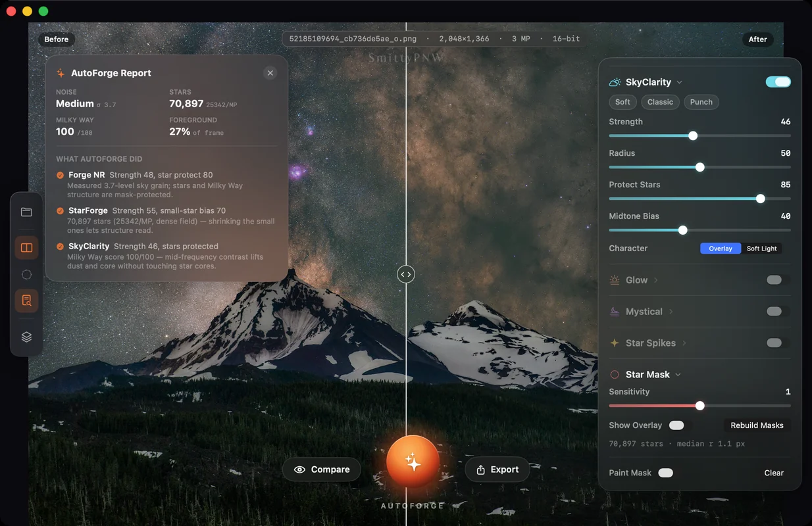Click the Strength value 46
The width and height of the screenshot is (812, 526).
786,122
